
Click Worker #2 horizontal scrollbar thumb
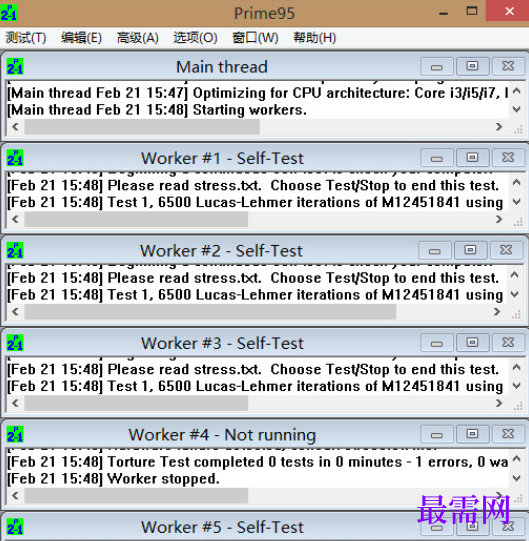210,312
